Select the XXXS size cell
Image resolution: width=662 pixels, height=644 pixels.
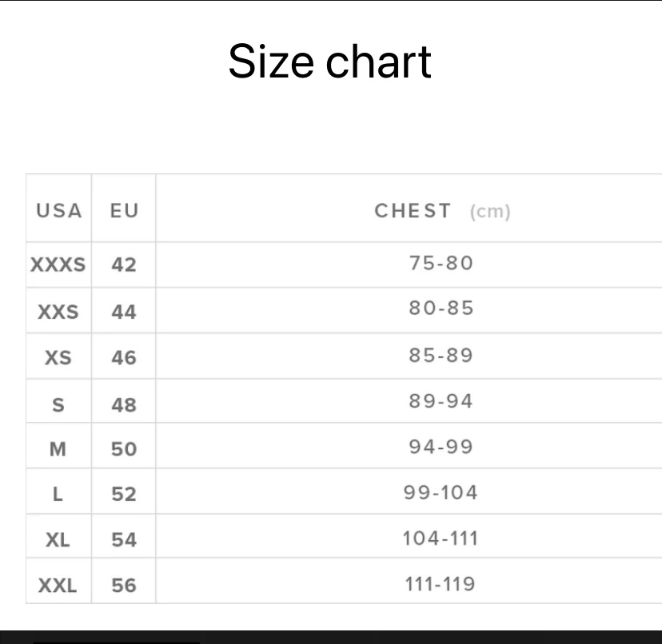coord(58,265)
